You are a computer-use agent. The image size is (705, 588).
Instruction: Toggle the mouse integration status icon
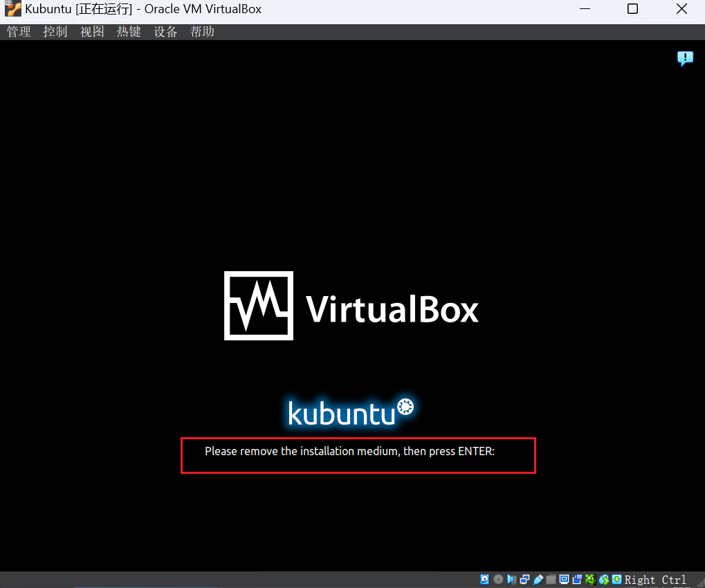coord(604,580)
